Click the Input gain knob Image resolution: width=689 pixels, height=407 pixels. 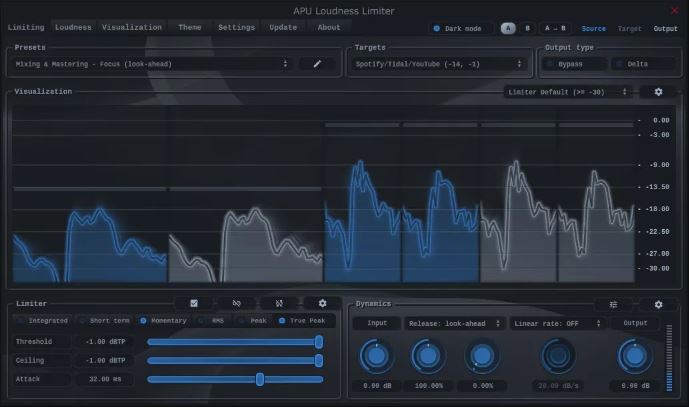pos(377,356)
